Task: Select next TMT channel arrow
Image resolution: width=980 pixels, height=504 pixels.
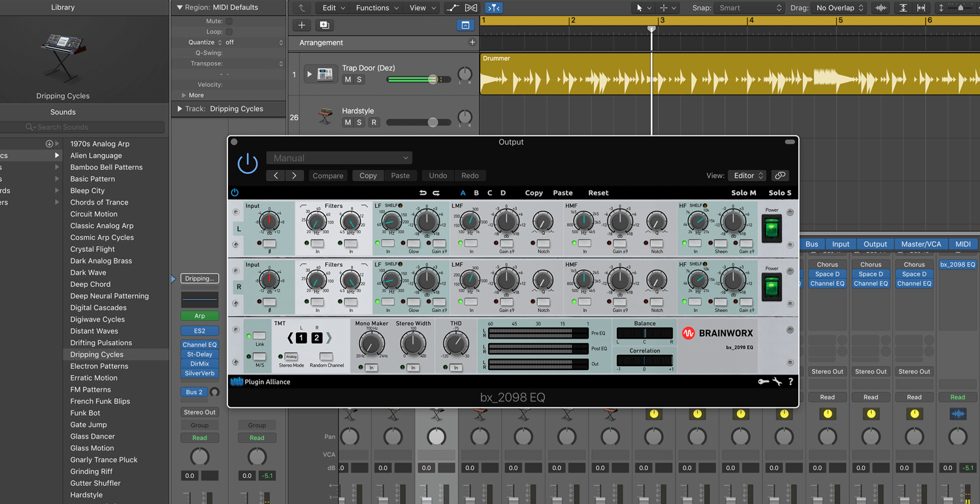Action: click(x=329, y=338)
